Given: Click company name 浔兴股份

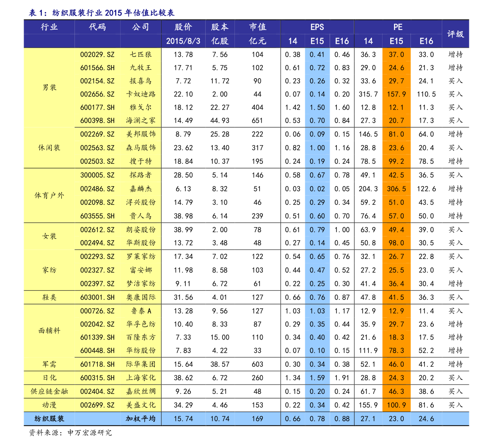Looking at the screenshot, I should [141, 203].
